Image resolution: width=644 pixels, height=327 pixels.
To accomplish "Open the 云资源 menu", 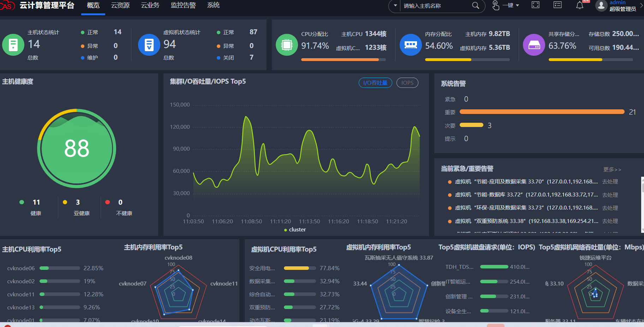I will point(120,5).
